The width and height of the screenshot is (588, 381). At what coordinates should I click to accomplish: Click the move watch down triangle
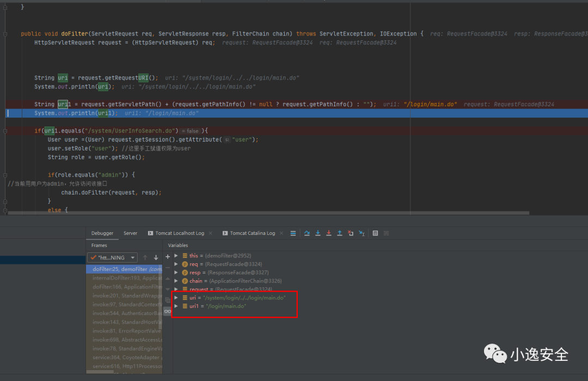(x=168, y=289)
